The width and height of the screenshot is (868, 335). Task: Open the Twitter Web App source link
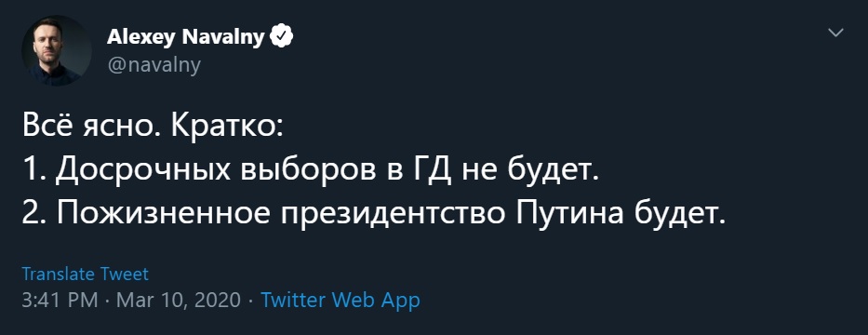340,301
